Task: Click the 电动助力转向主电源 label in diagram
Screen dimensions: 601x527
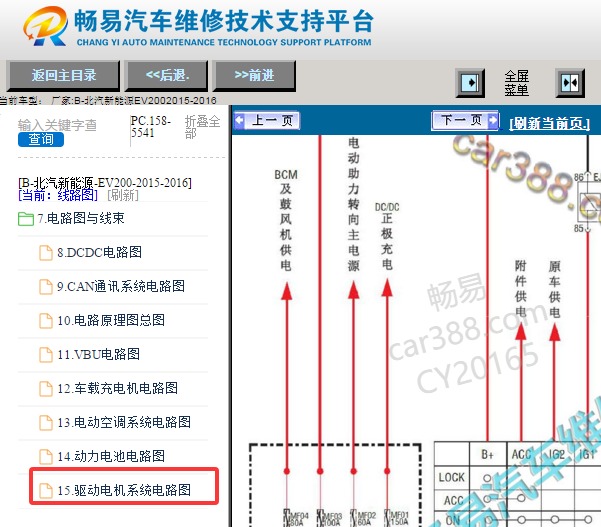Action: pos(353,204)
